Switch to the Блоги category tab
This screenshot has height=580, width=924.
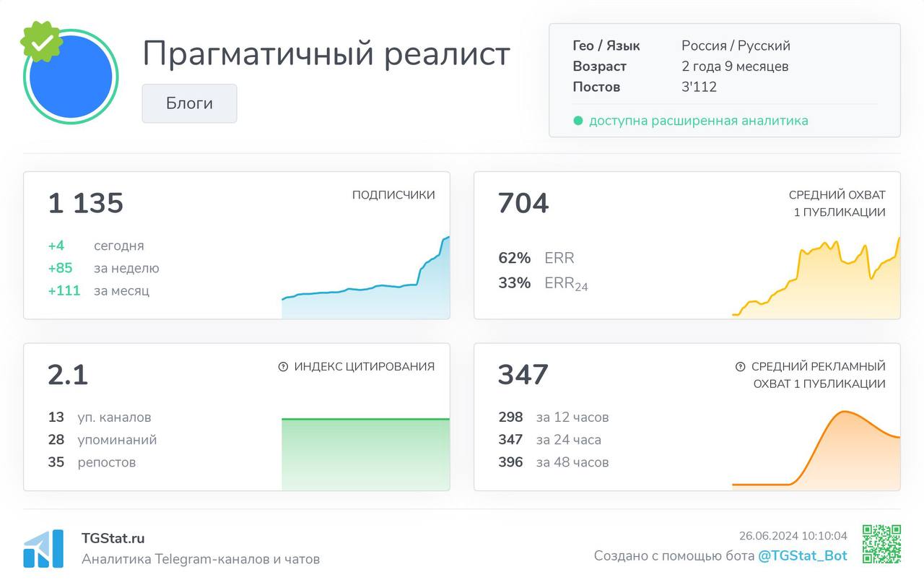(189, 103)
